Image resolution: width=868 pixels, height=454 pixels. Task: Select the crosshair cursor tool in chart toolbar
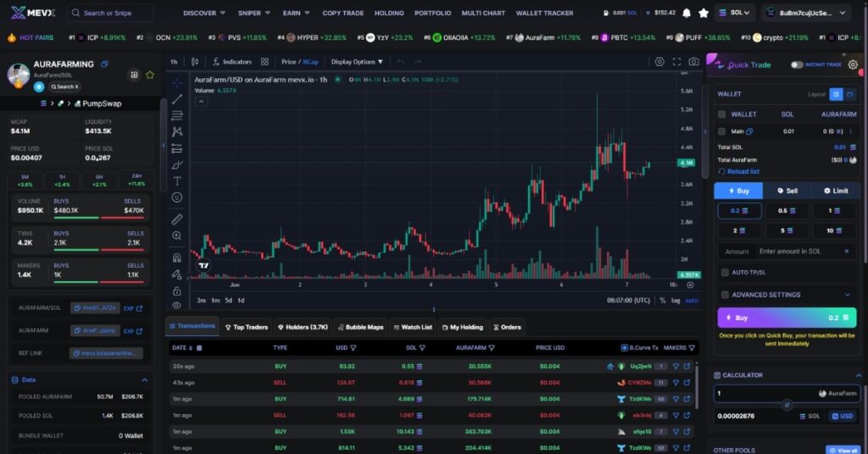176,83
